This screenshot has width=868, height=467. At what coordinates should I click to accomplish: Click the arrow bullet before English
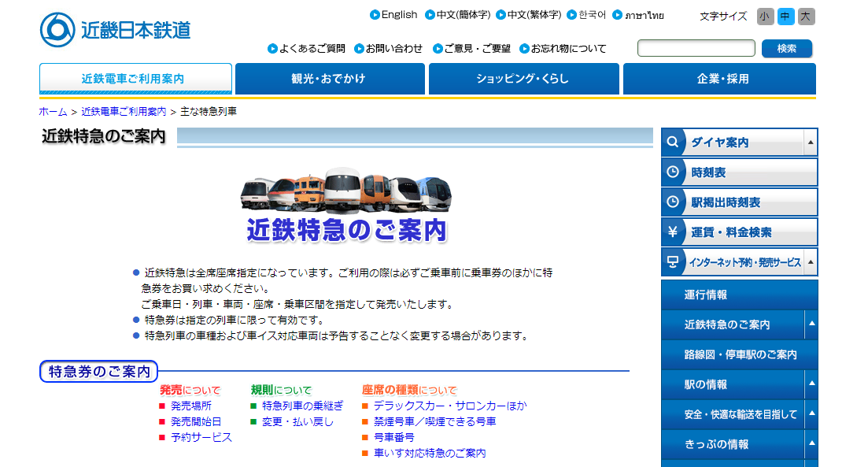[375, 15]
